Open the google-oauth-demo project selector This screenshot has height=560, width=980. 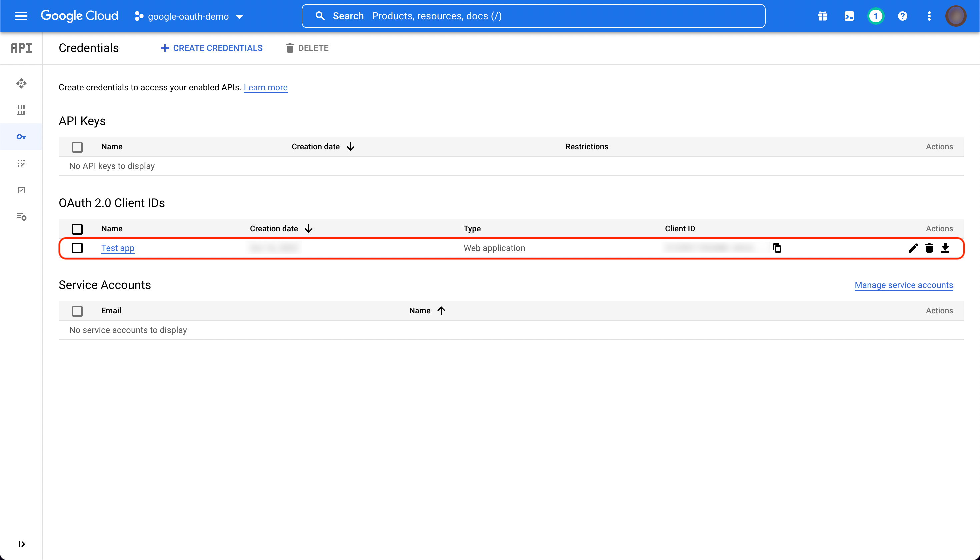click(x=188, y=16)
